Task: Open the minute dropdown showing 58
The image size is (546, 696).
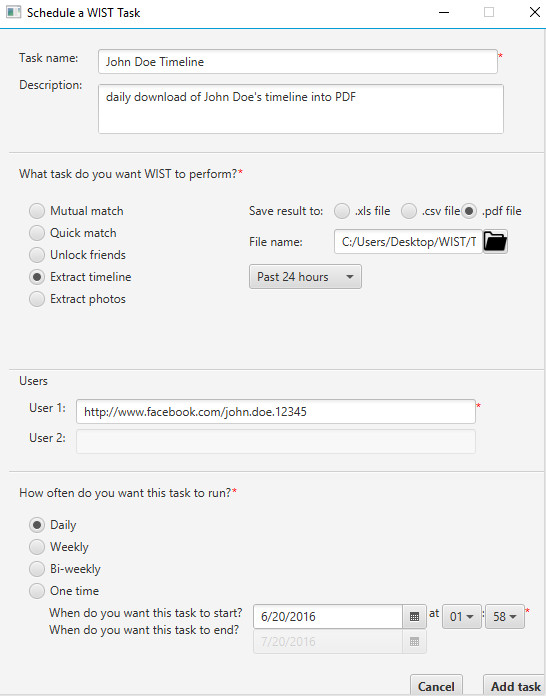Action: tap(505, 617)
